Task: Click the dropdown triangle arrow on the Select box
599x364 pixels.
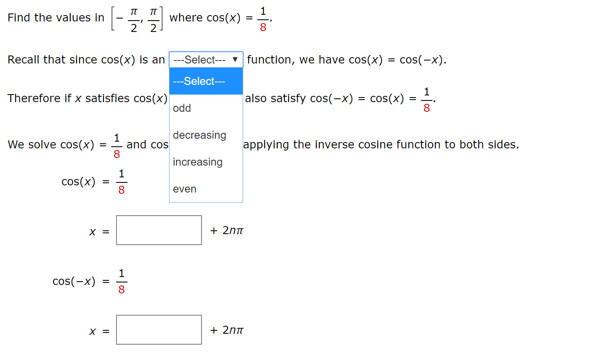Action: point(236,60)
